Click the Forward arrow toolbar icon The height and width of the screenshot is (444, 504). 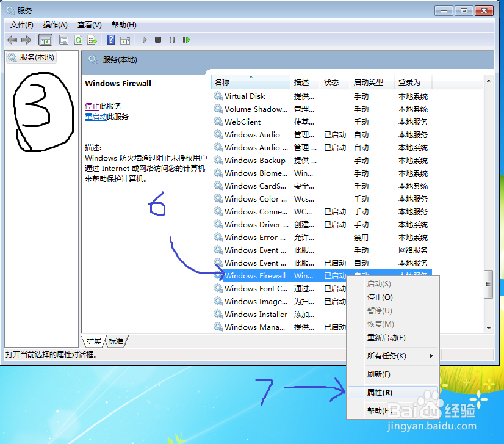pyautogui.click(x=26, y=40)
